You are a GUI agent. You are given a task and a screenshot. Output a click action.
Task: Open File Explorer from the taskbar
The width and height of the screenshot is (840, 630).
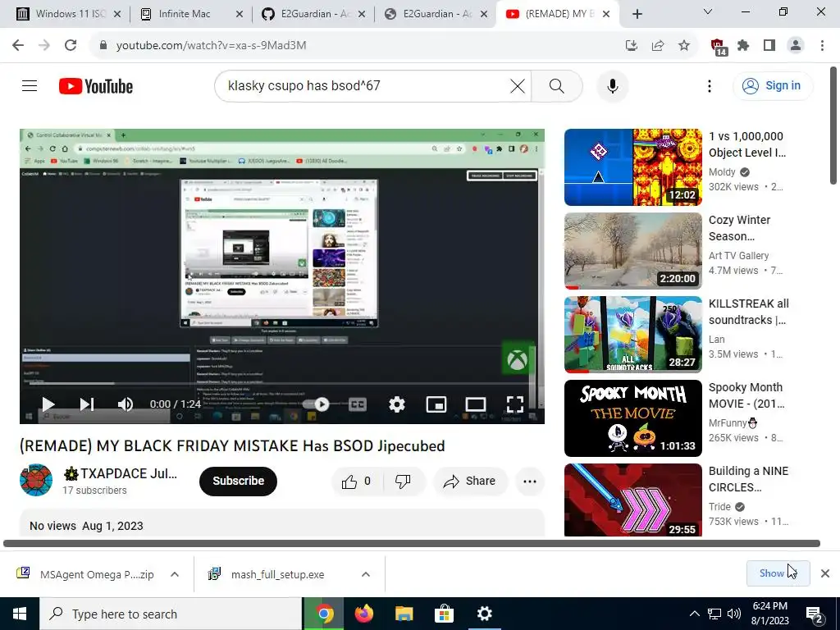pyautogui.click(x=404, y=614)
